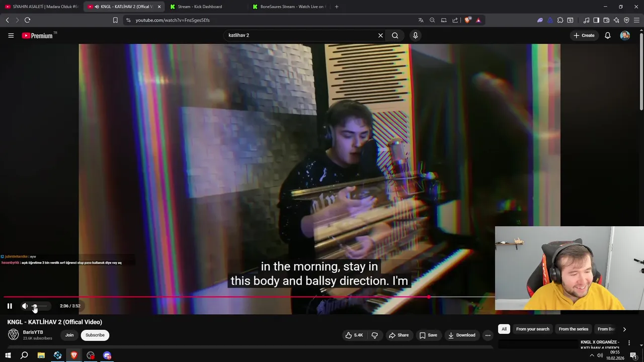
Task: Click the youtube.com address bar URL
Action: [173, 20]
